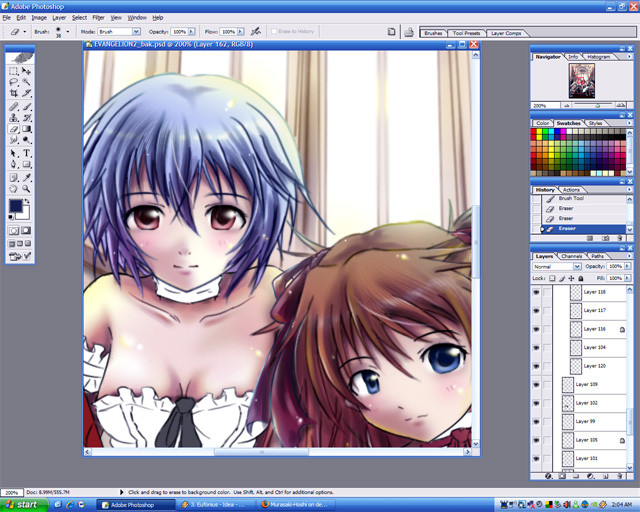The width and height of the screenshot is (640, 512).
Task: Click create new layer icon in Layers panel
Action: (x=606, y=476)
